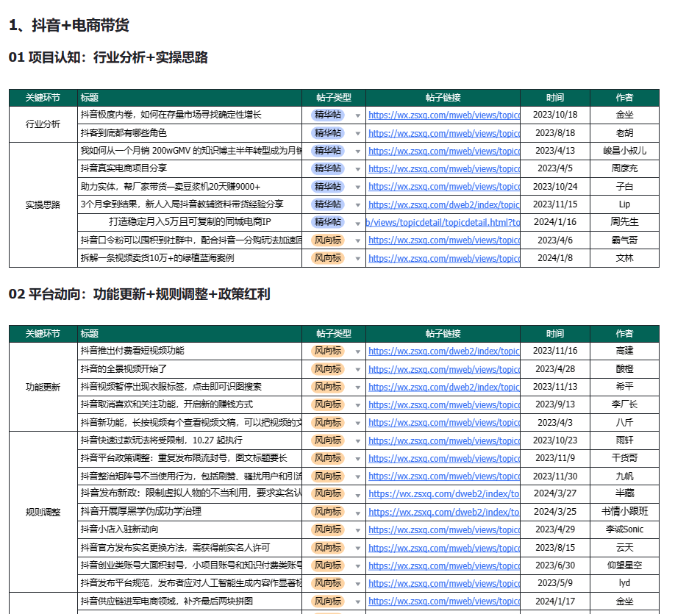Open link for 抖客到底都有哪些角色 post
Viewport: 700px width, 614px height.
(444, 133)
